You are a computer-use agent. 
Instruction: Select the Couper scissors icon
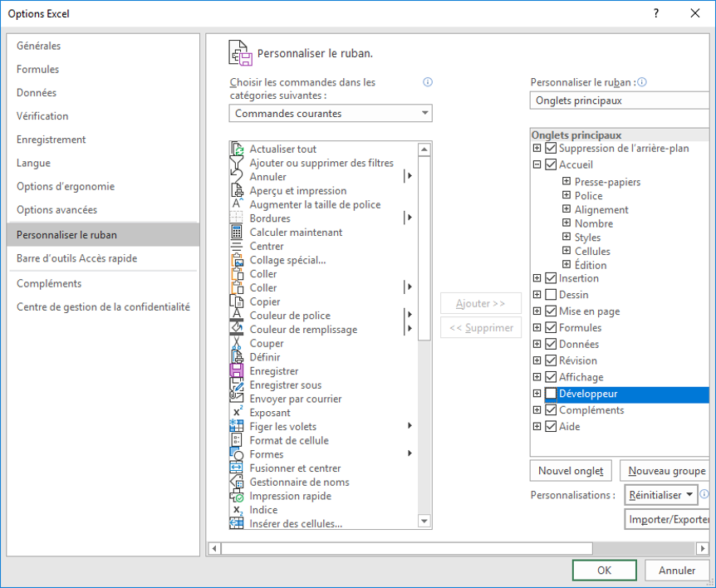tap(237, 343)
